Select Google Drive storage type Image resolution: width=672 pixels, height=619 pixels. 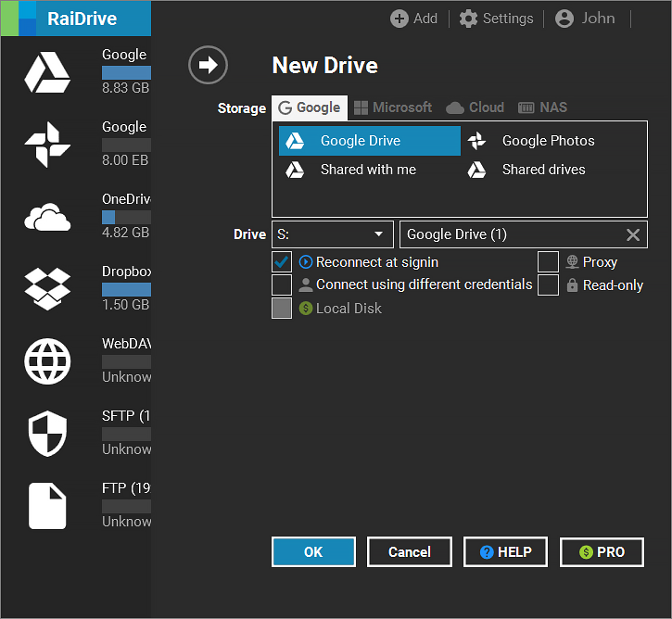click(370, 141)
